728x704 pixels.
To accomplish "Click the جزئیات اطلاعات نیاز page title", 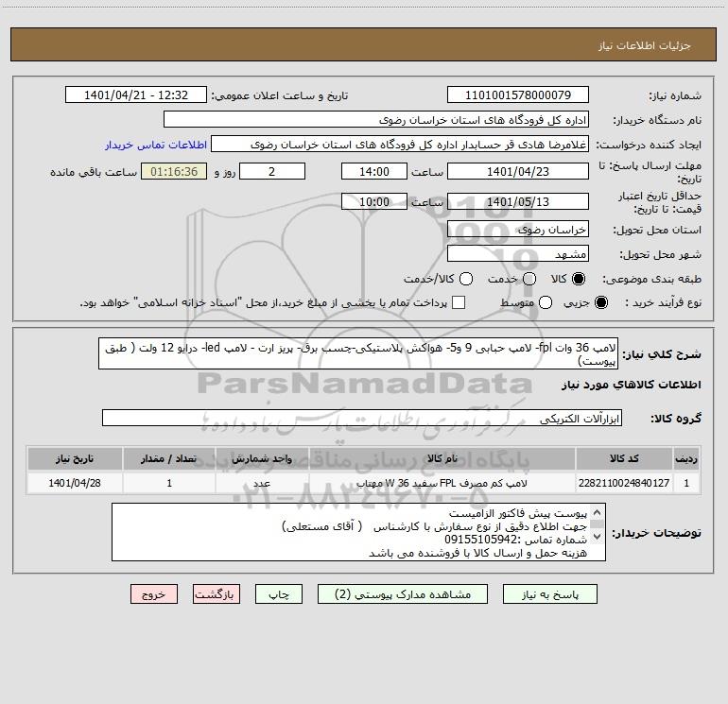I will coord(645,45).
